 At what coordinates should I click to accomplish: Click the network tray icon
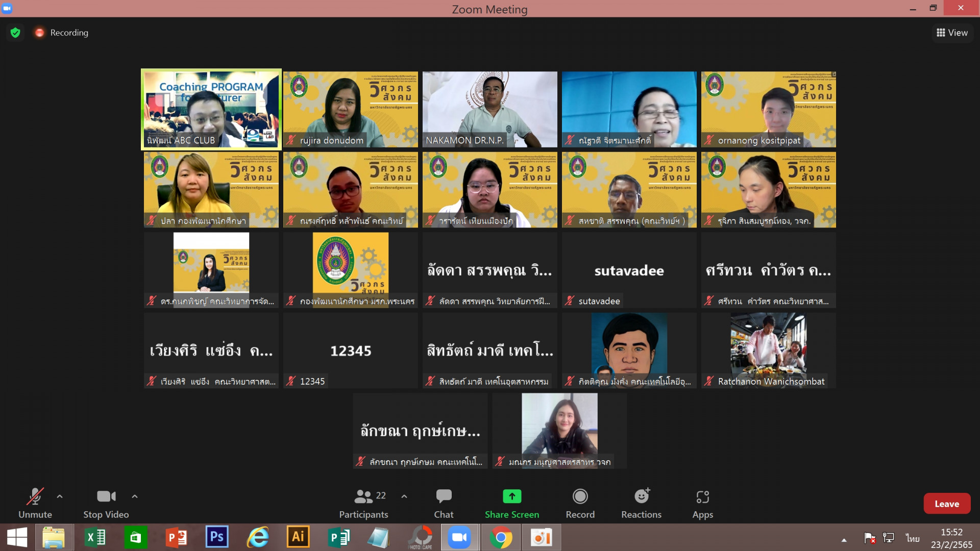tap(889, 538)
